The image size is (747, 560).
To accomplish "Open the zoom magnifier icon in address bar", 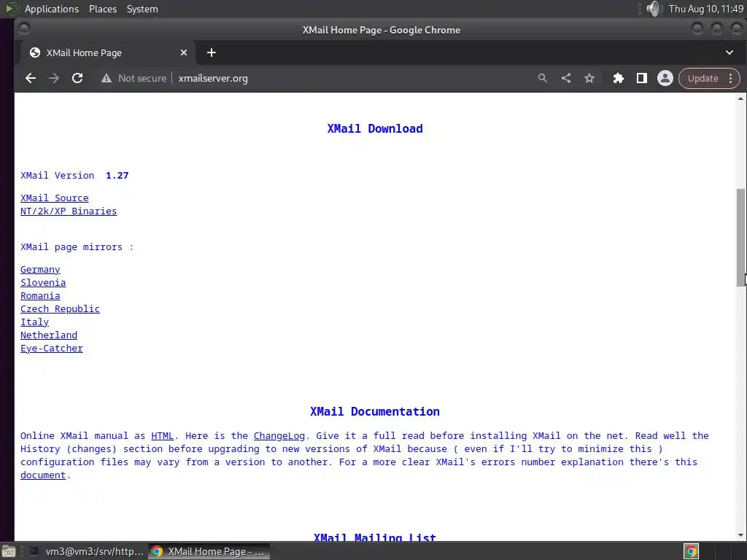I will click(543, 78).
